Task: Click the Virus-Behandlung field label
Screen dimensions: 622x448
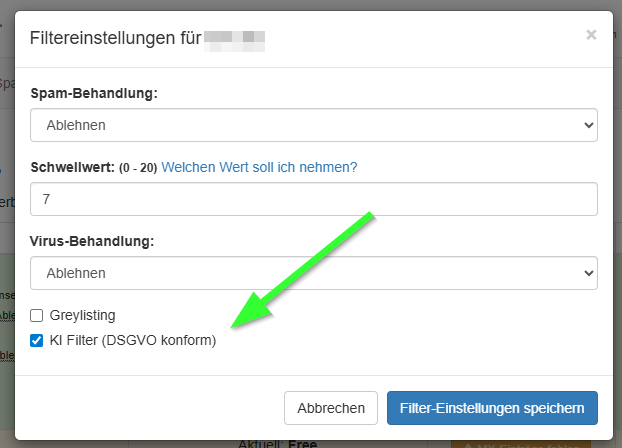Action: pyautogui.click(x=94, y=241)
